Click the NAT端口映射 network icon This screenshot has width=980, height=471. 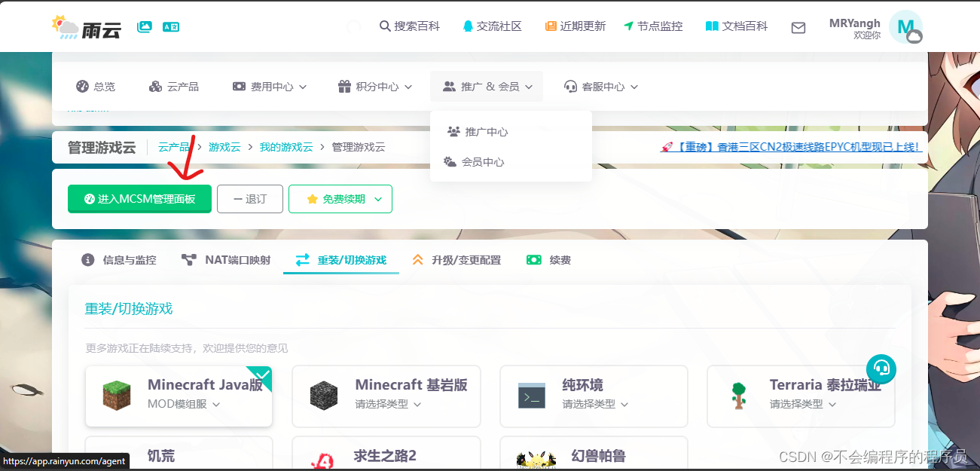(x=189, y=260)
